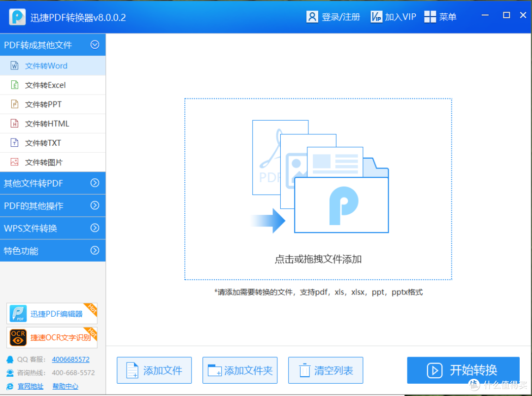Click the 迅捷PDF转换器 app logo icon
Screen dimensions: 532x396
pos(17,17)
